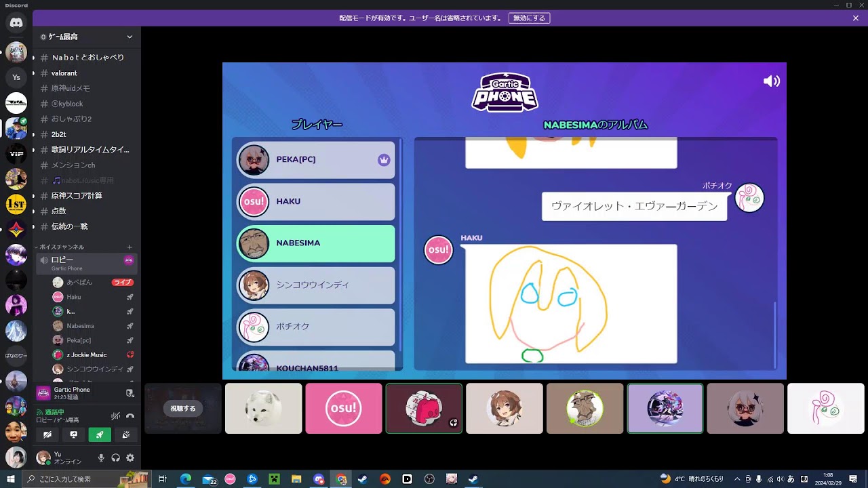This screenshot has width=868, height=488.
Task: Select the white fox participant tile
Action: 264,409
